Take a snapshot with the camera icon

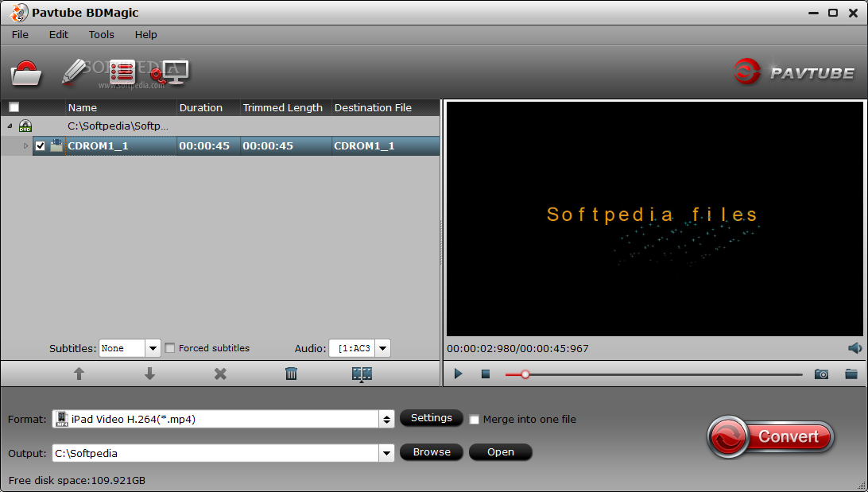[x=822, y=374]
